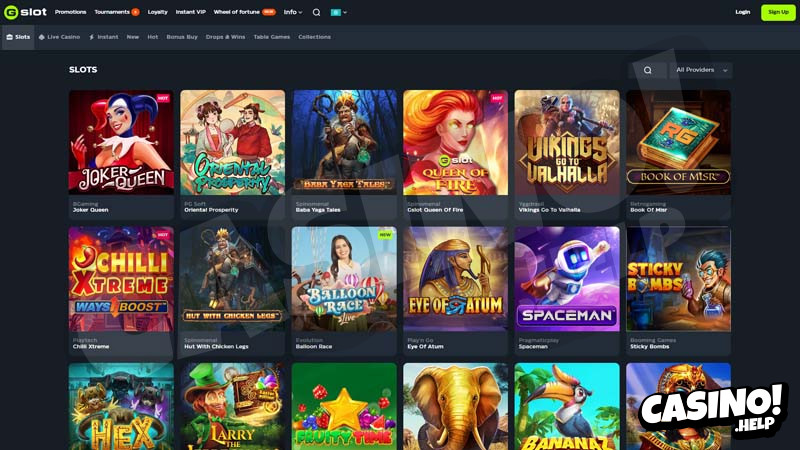Image resolution: width=800 pixels, height=450 pixels.
Task: Open the Bananaz toucan thumbnail
Action: (x=567, y=407)
